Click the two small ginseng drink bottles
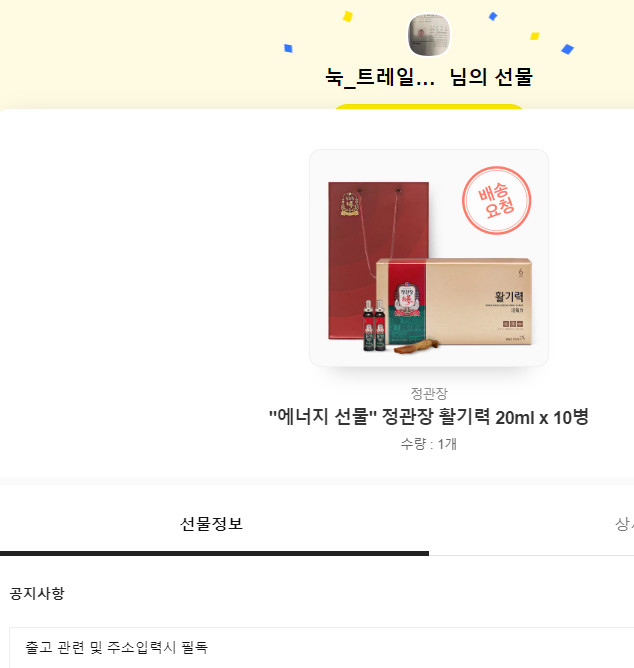634x668 pixels. tap(374, 325)
